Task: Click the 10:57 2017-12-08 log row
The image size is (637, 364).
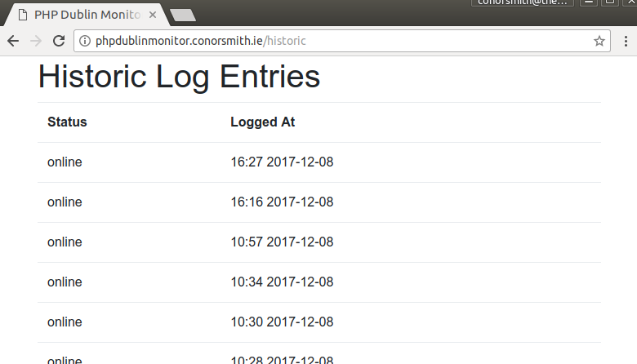Action: coord(318,242)
